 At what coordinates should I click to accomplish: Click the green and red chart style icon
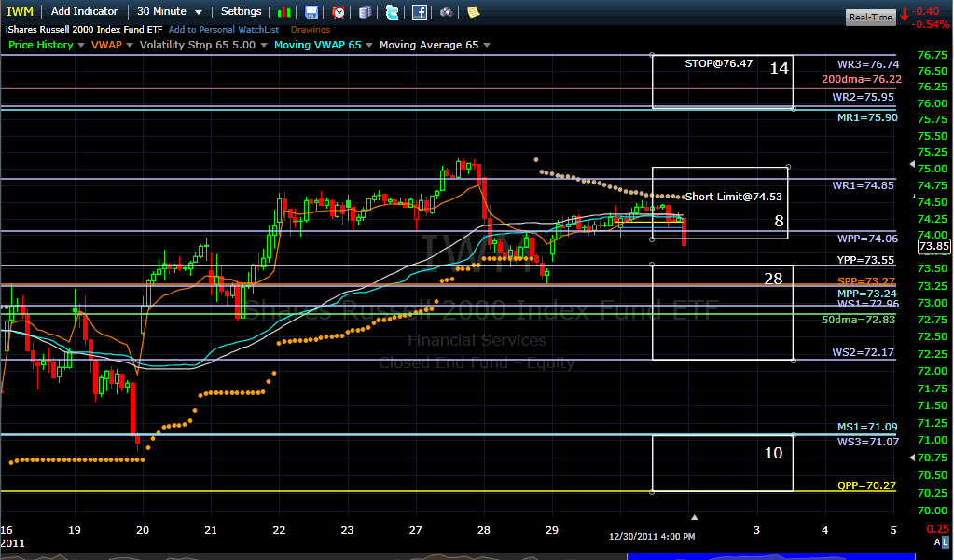283,11
